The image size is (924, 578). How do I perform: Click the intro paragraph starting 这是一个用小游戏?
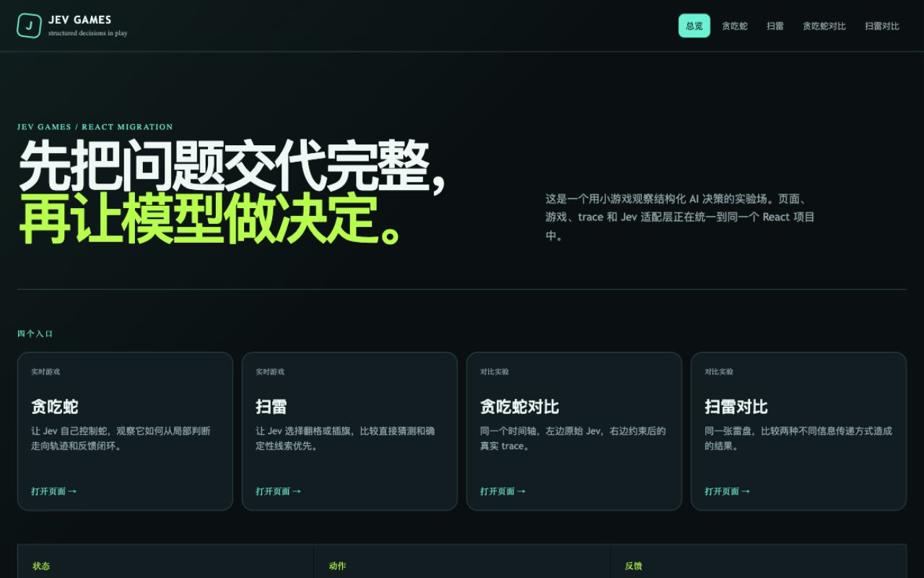point(681,217)
